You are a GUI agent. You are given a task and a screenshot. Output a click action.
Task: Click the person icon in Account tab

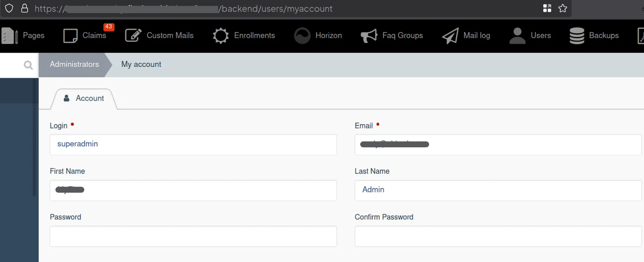click(x=67, y=98)
